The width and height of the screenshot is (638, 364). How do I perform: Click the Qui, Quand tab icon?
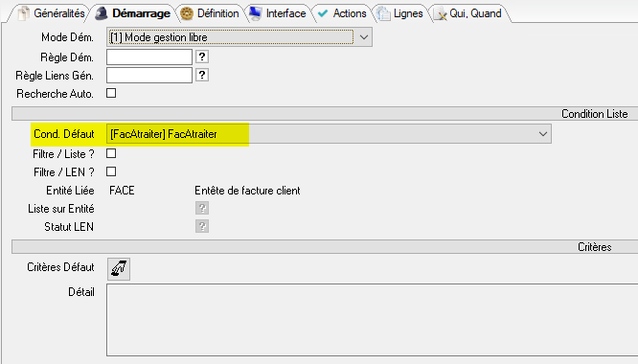(x=440, y=14)
